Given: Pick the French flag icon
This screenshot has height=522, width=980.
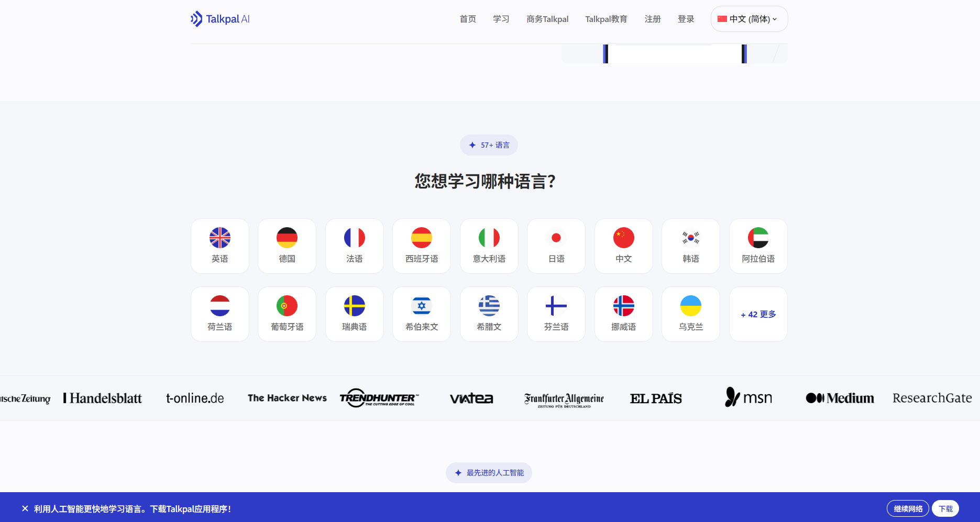Looking at the screenshot, I should coord(355,238).
